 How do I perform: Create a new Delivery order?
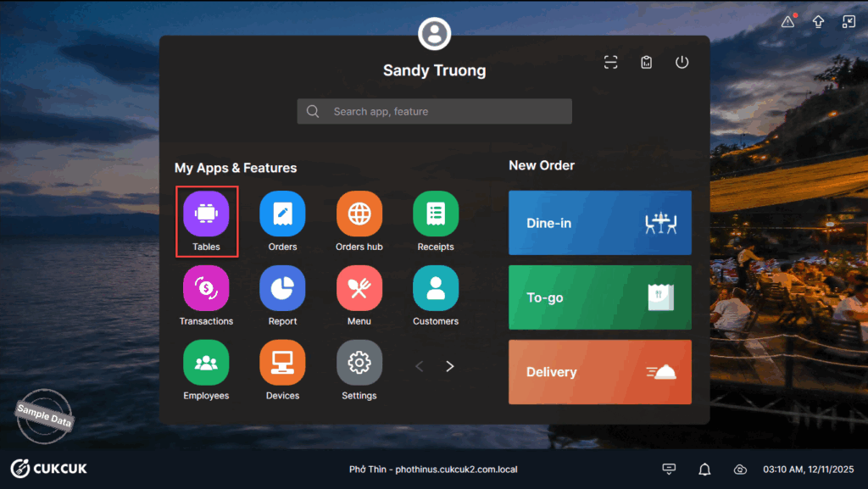pyautogui.click(x=599, y=372)
